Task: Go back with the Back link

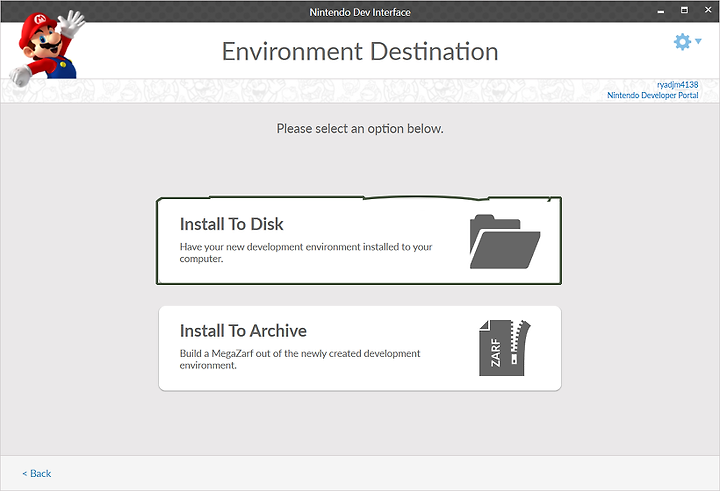Action: click(37, 474)
